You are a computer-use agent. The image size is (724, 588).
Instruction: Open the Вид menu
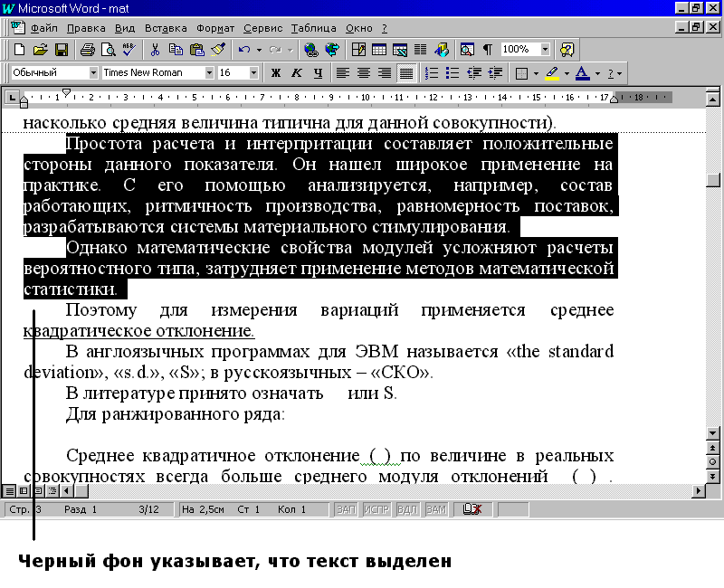[125, 28]
